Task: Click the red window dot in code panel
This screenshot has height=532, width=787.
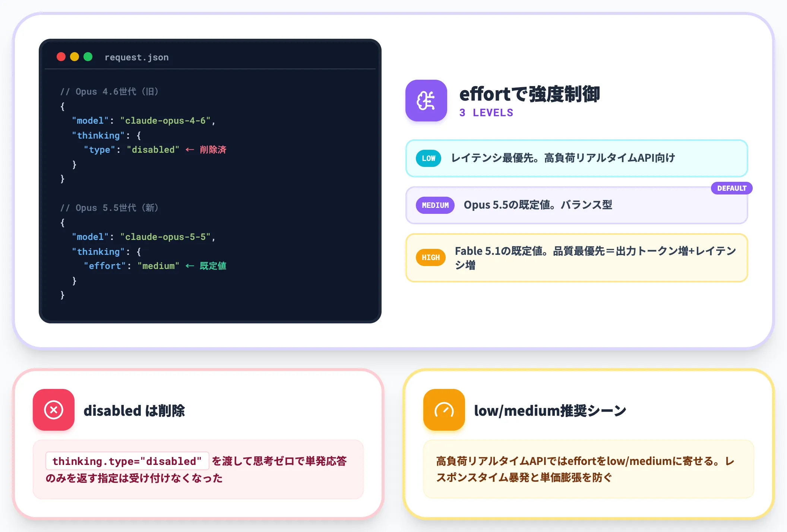Action: [x=61, y=57]
